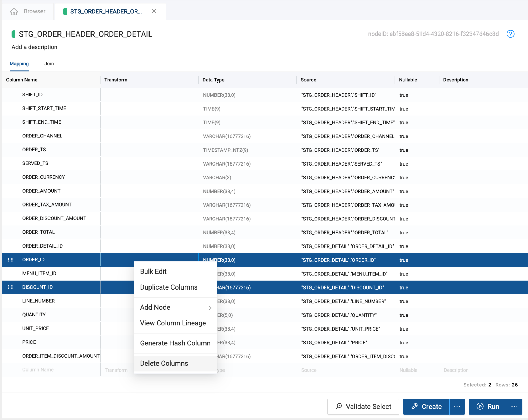This screenshot has width=528, height=420.
Task: Click the Source placeholder in new row
Action: tap(309, 370)
